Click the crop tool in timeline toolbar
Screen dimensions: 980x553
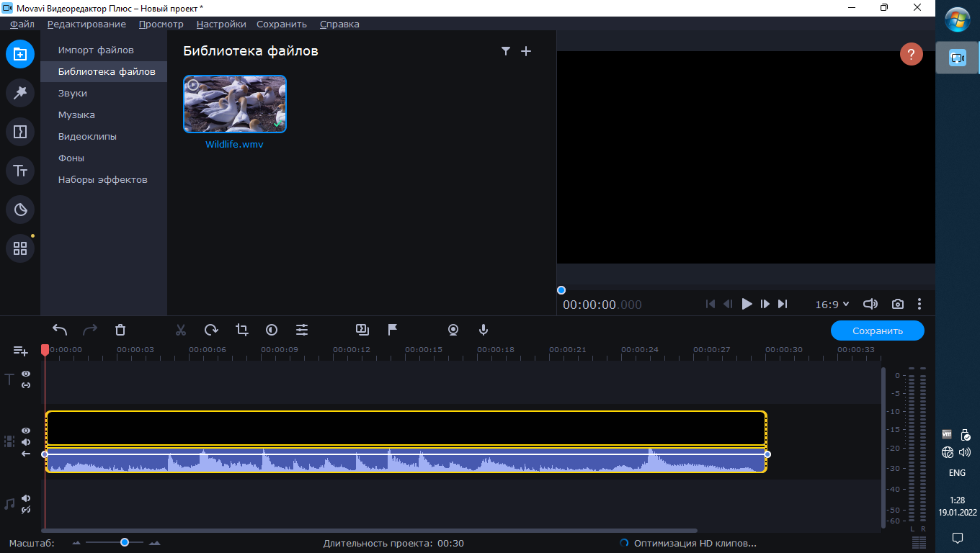coord(242,330)
